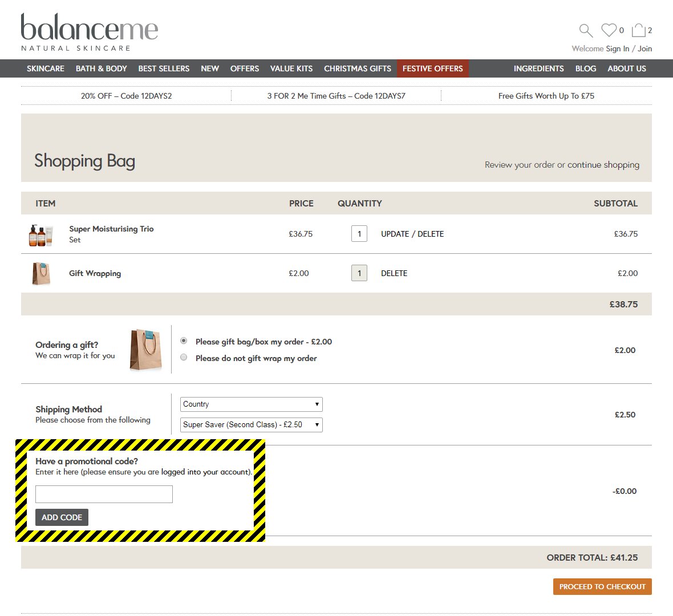Click the Gift Wrapping item name

click(x=95, y=273)
